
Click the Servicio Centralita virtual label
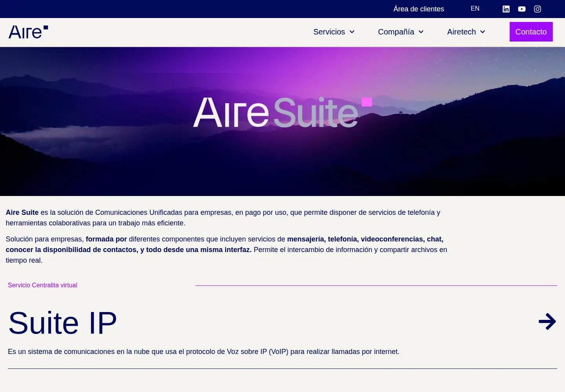[x=42, y=285]
